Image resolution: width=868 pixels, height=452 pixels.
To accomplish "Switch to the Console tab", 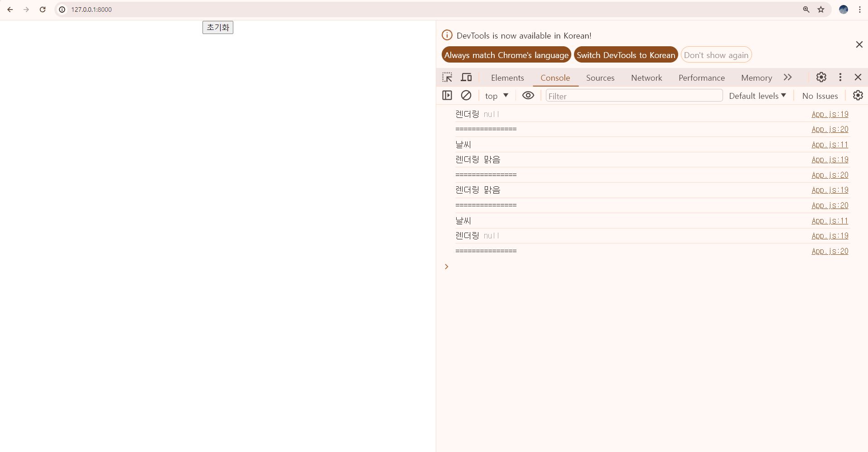I will (x=555, y=78).
